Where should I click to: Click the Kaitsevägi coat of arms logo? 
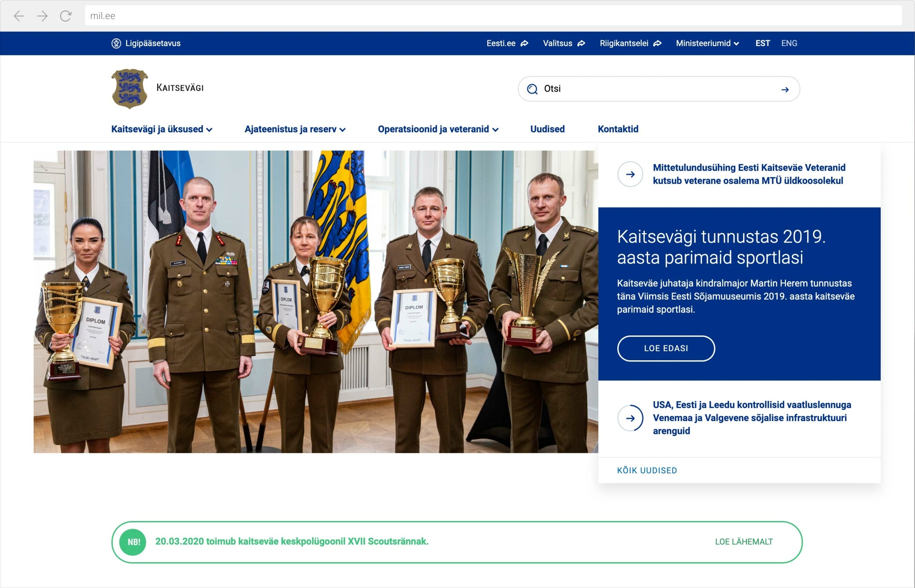[129, 89]
